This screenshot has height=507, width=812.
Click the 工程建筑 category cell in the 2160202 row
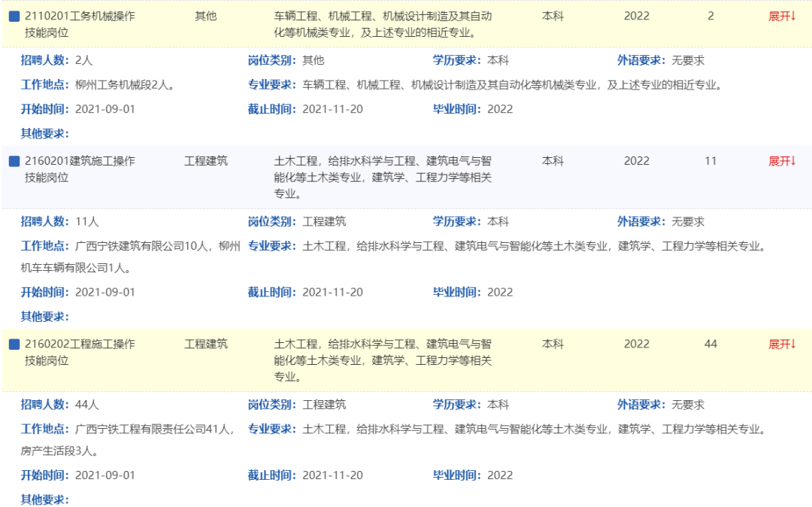pyautogui.click(x=205, y=344)
